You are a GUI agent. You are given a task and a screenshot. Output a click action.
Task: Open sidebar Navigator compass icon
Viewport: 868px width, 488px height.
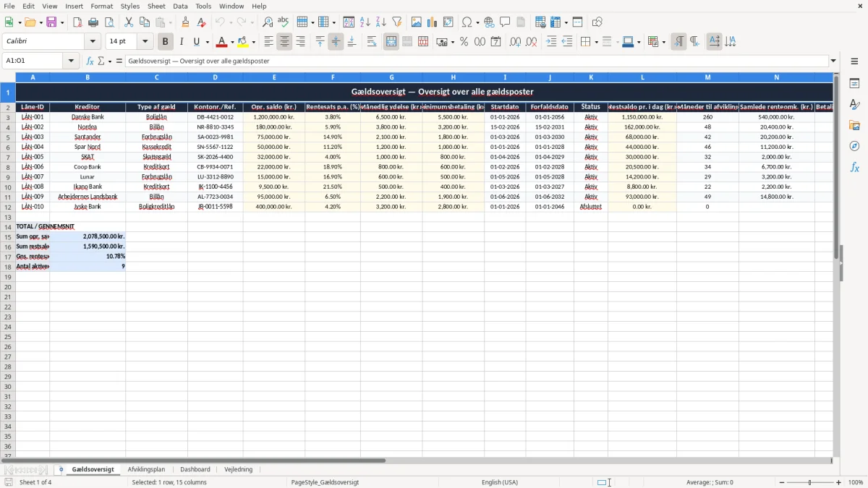[854, 146]
